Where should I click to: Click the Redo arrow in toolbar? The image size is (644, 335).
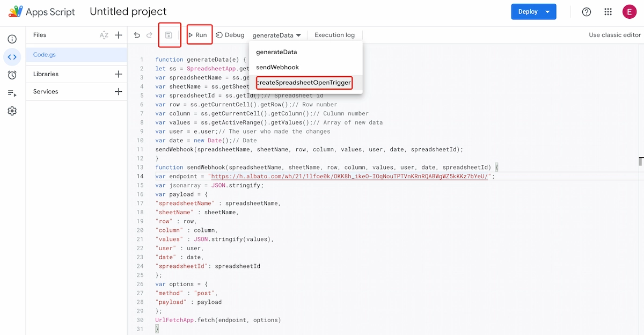(149, 35)
